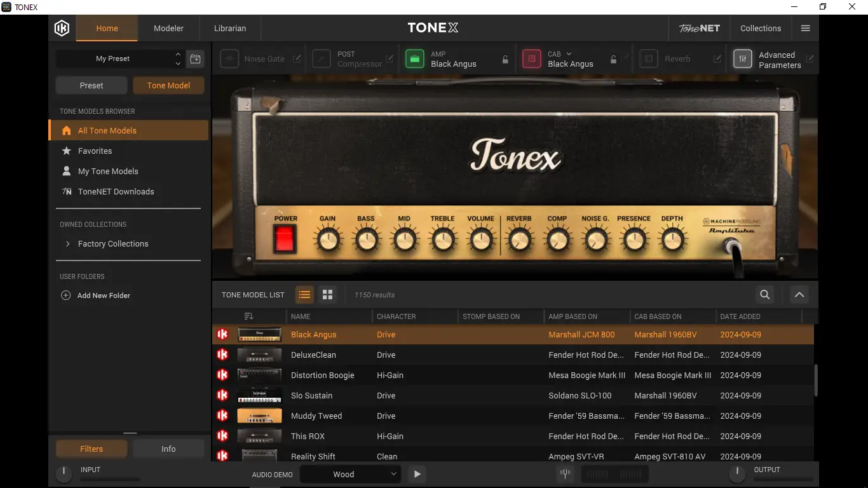Viewport: 868px width, 488px height.
Task: Expand the Factory Collections tree item
Action: click(68, 244)
